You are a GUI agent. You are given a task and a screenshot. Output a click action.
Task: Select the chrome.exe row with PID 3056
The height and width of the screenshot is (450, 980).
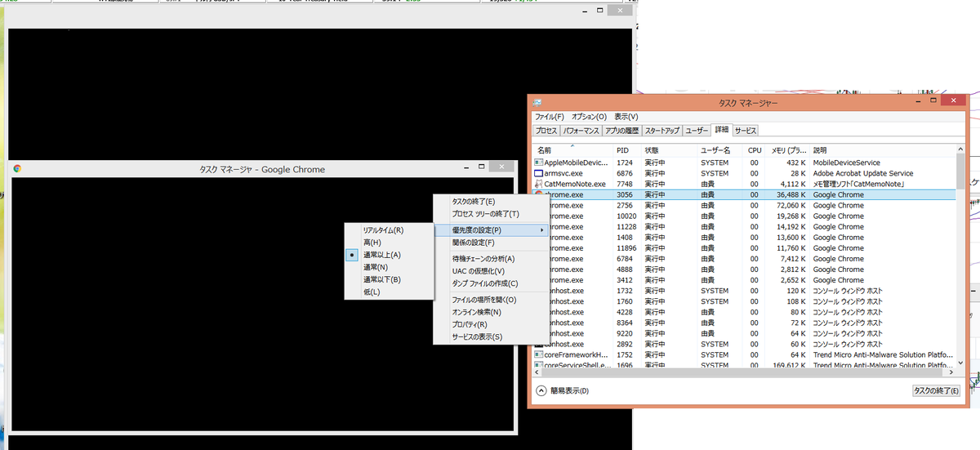pos(744,194)
